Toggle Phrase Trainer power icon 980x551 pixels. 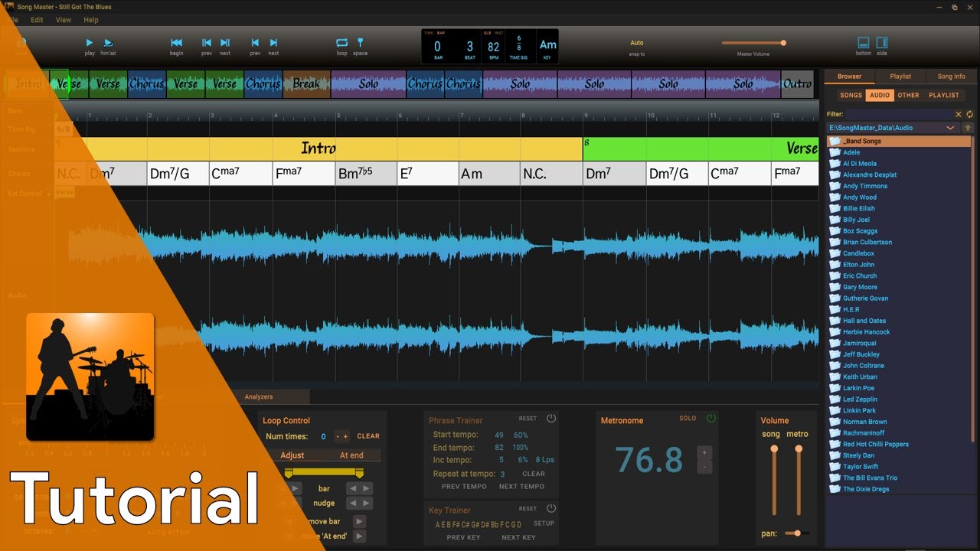[x=551, y=419]
